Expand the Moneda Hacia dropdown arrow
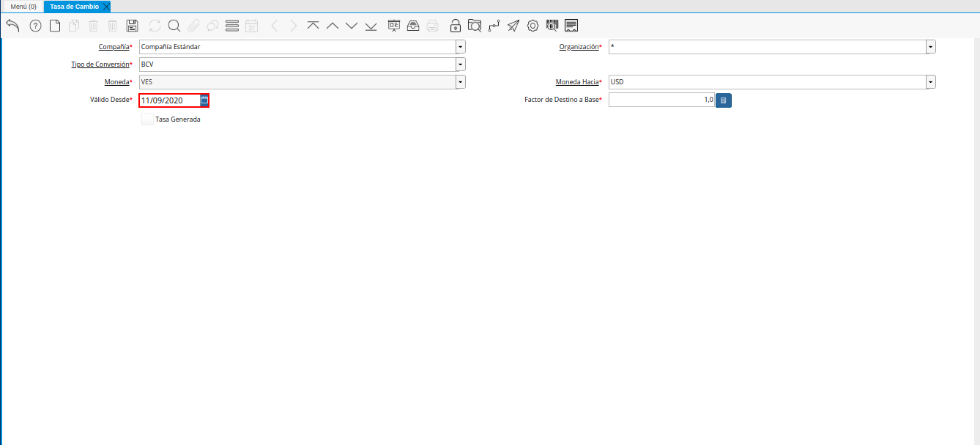The width and height of the screenshot is (980, 445). point(931,82)
